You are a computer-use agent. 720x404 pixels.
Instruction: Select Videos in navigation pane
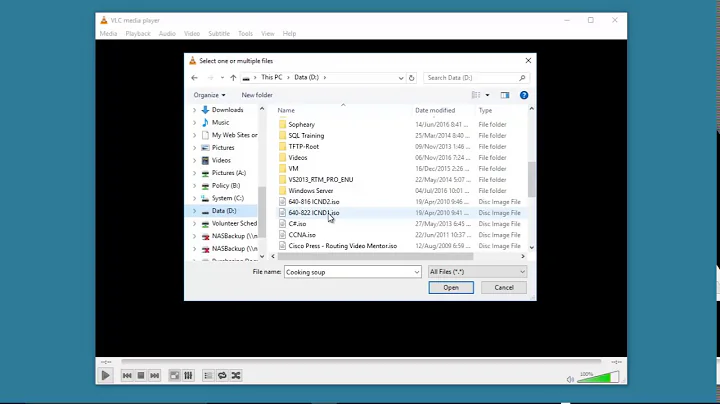221,160
